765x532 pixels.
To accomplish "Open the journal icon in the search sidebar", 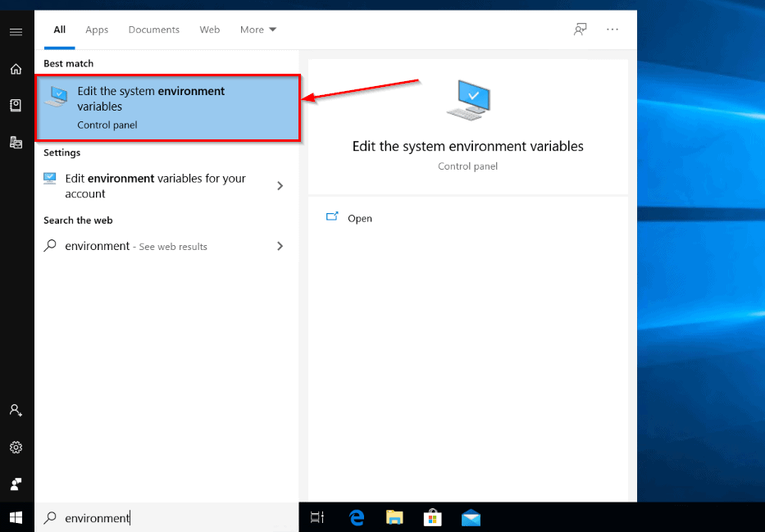I will pos(16,105).
